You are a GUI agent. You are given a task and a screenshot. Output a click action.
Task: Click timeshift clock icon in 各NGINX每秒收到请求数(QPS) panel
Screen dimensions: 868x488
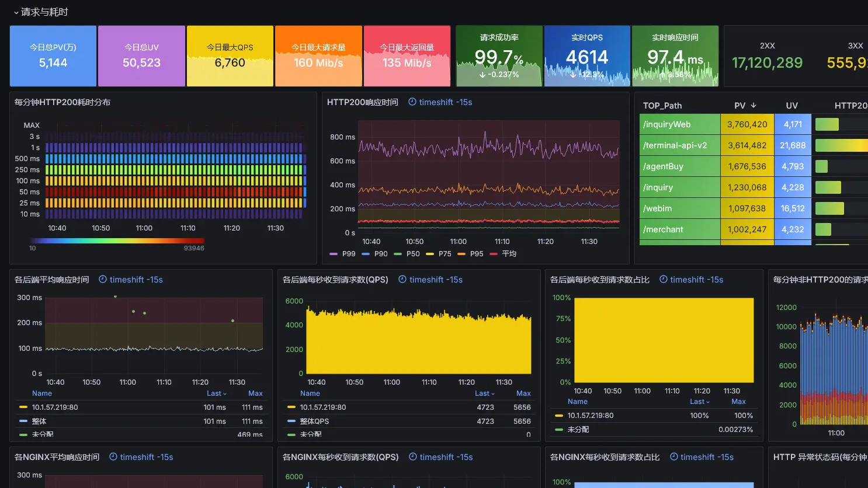413,457
